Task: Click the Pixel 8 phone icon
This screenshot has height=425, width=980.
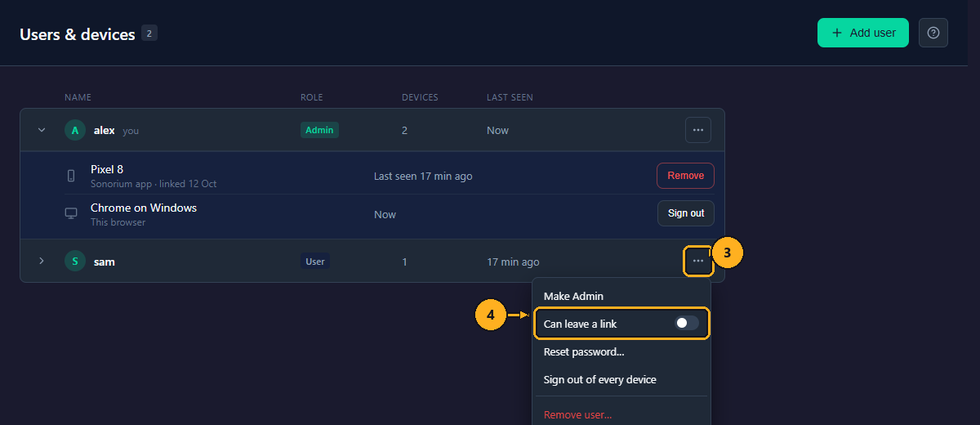Action: [x=71, y=176]
